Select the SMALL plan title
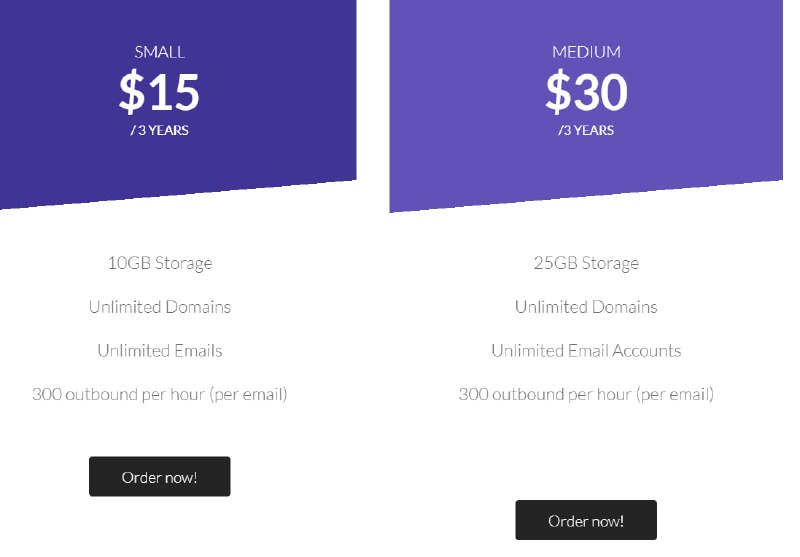Screen dimensions: 800x557 coord(160,52)
